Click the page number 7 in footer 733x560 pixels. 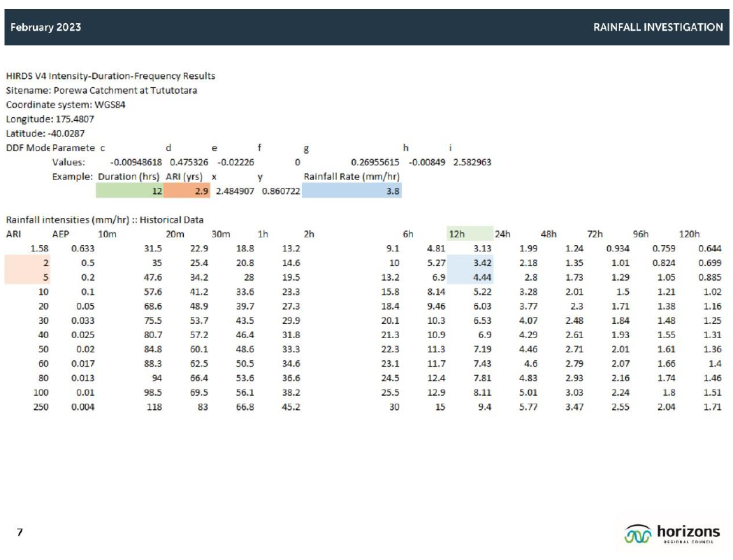point(20,533)
